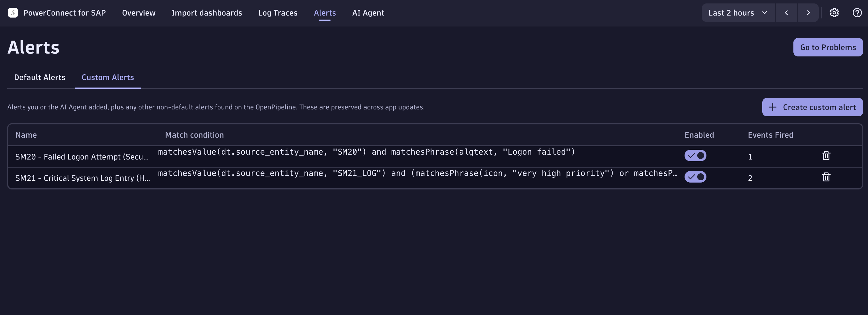Click the SM20 "Logon failed" match condition text

(x=367, y=152)
